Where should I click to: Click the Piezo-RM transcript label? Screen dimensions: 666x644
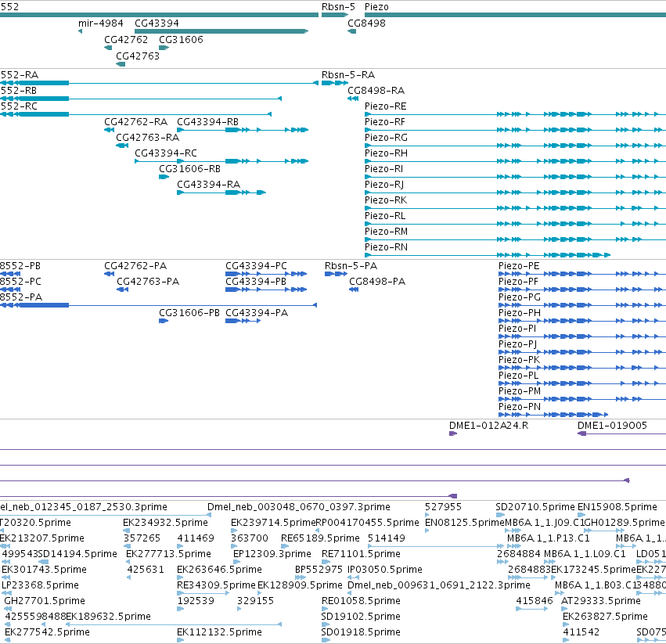tap(386, 232)
